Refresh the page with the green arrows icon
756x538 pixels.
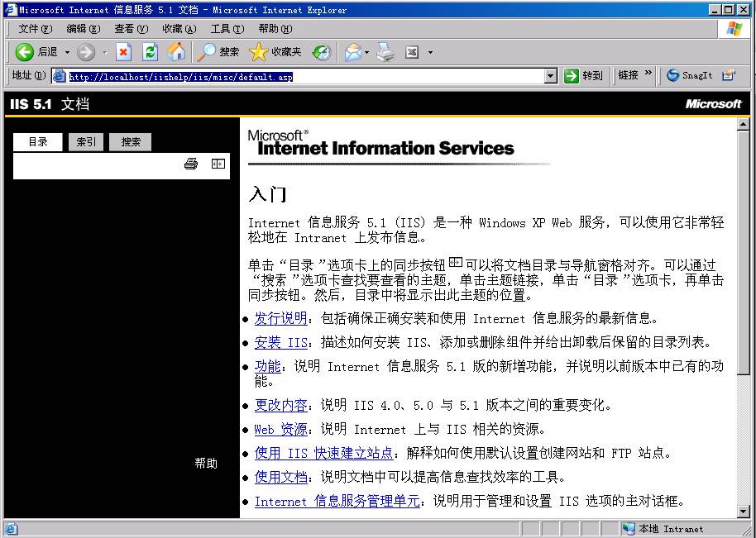pos(150,52)
